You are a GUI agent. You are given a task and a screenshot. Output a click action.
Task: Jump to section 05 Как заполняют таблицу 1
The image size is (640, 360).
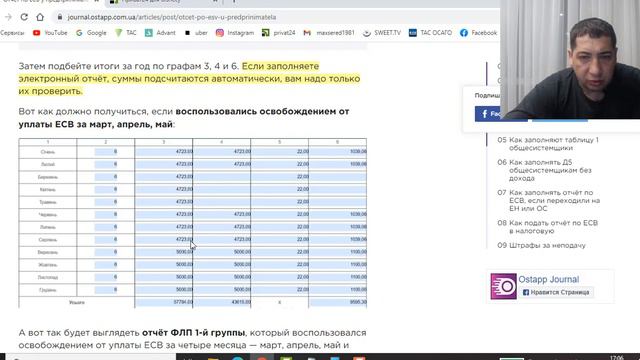pyautogui.click(x=548, y=144)
